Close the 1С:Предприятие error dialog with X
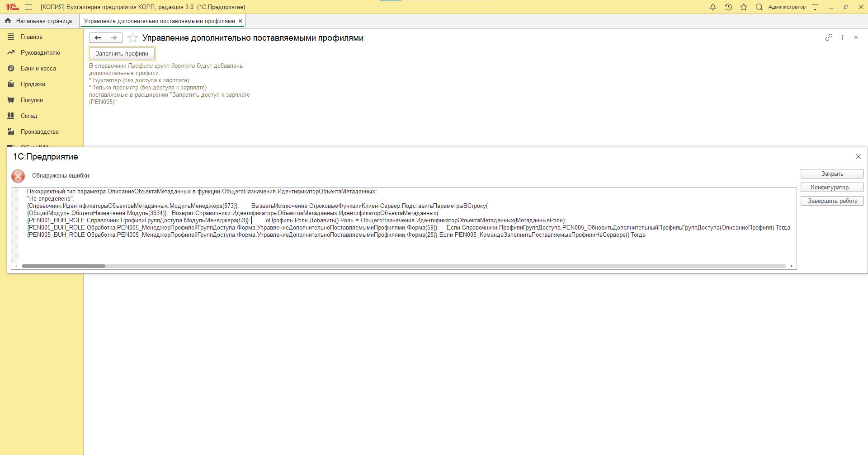868x455 pixels. coord(858,156)
